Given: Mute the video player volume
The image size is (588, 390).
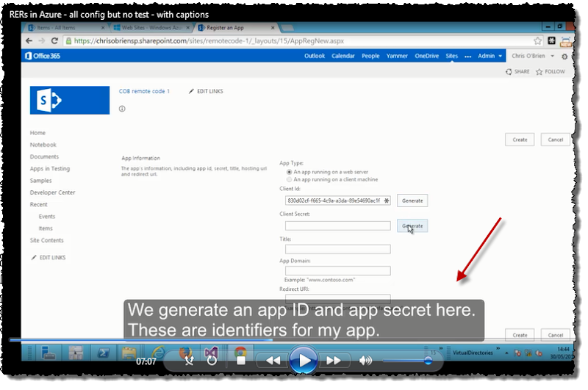Looking at the screenshot, I should click(365, 360).
